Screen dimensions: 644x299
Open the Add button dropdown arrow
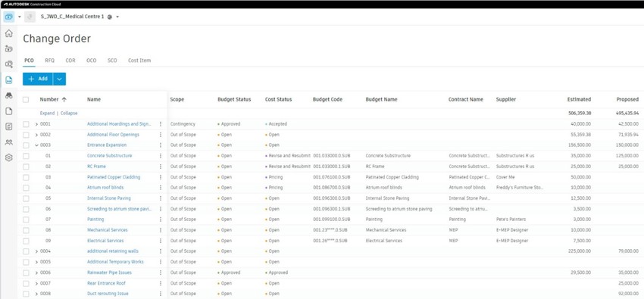pos(60,79)
